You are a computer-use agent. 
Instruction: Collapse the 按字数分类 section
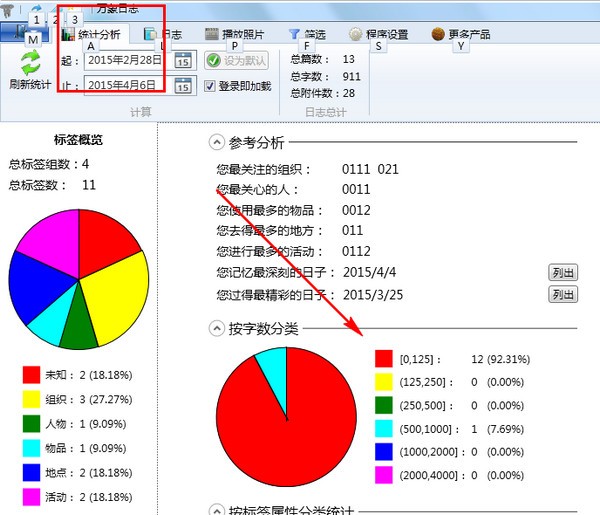(217, 328)
